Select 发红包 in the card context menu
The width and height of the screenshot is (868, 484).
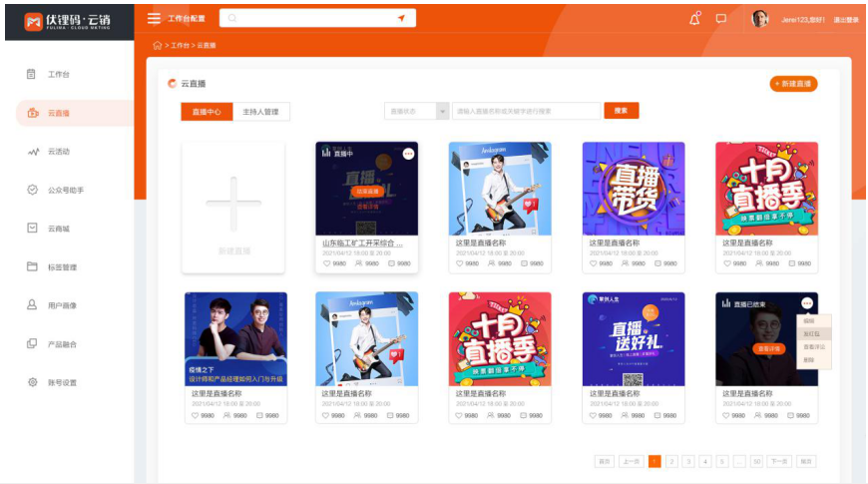[810, 333]
